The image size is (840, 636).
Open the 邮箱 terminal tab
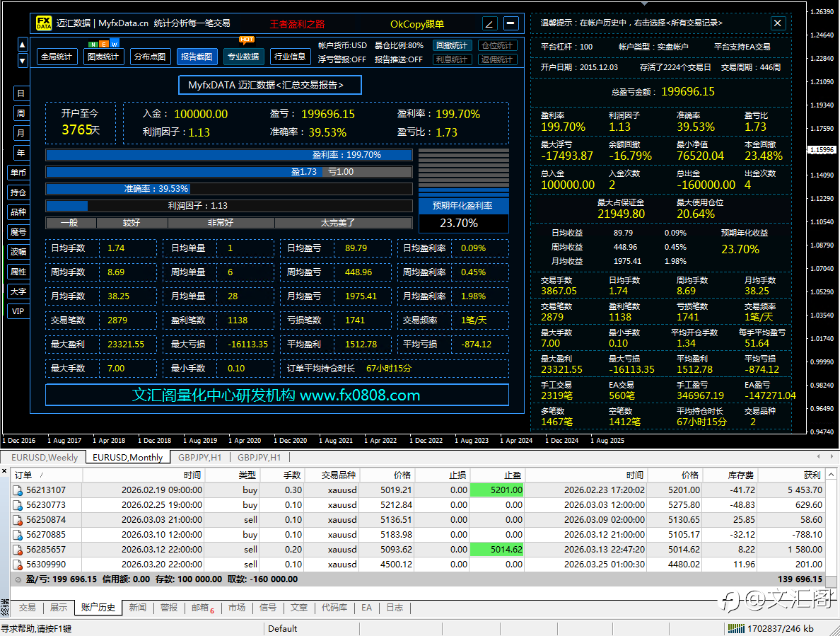point(202,608)
